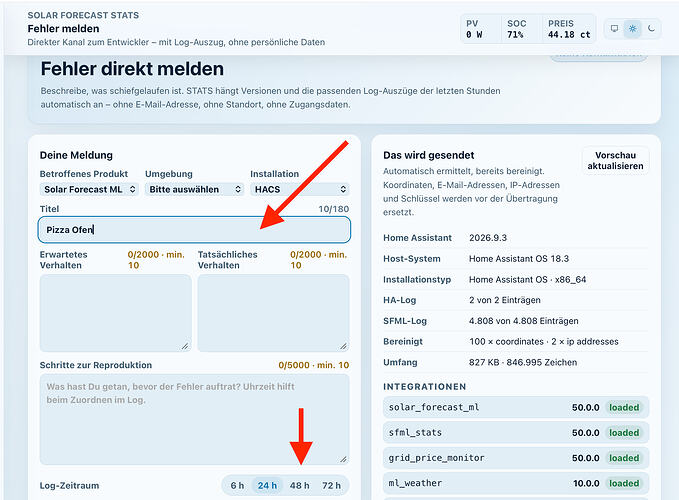Focus the Tatsächliches Verhalten text area
The image size is (679, 500).
(x=273, y=313)
